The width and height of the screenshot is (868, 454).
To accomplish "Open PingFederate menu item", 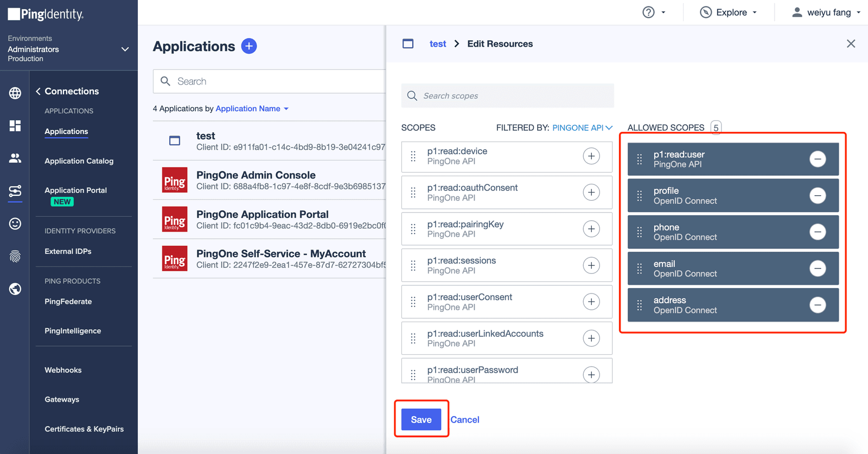I will [x=68, y=302].
